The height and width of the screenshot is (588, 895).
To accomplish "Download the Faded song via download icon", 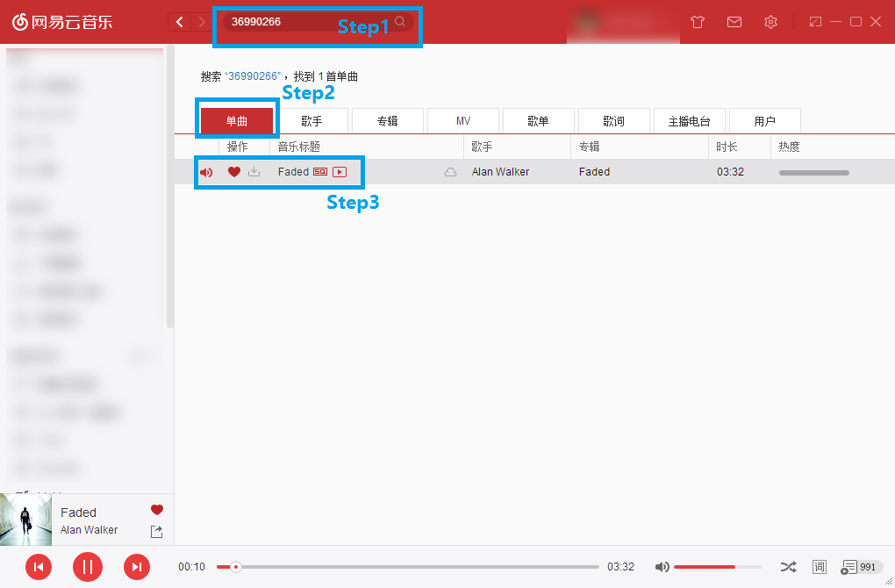I will 254,171.
